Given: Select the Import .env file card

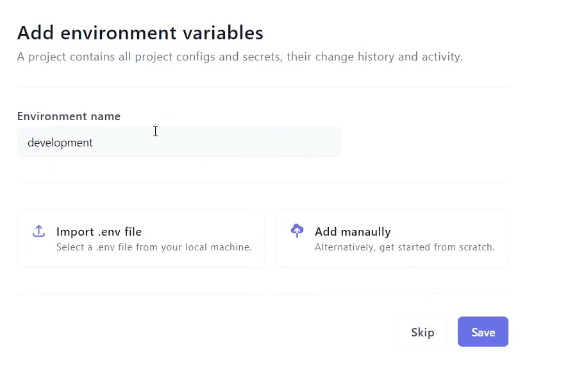Looking at the screenshot, I should [141, 239].
